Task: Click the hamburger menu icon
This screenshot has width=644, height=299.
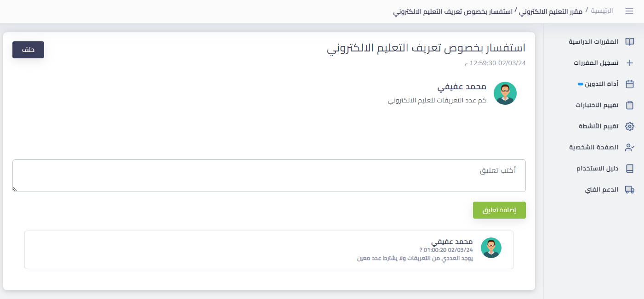Action: 629,11
